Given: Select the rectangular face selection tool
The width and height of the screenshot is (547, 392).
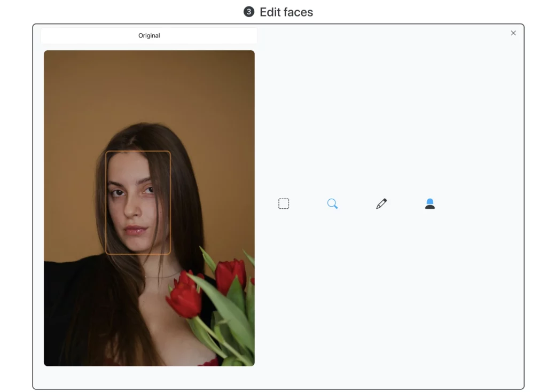Looking at the screenshot, I should (x=284, y=203).
